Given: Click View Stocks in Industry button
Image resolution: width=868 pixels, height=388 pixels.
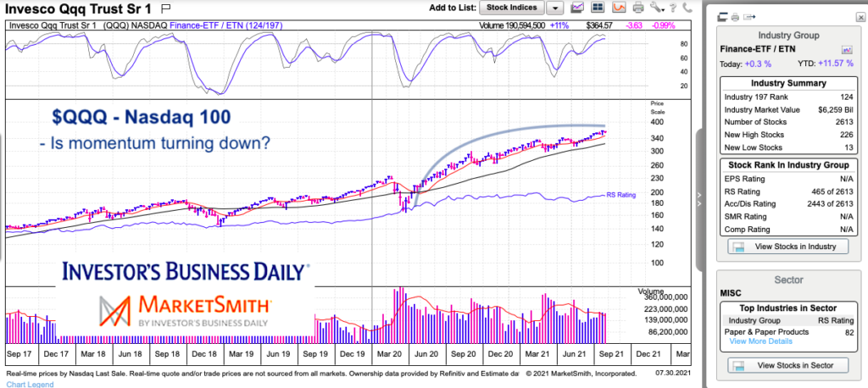Looking at the screenshot, I should [787, 247].
